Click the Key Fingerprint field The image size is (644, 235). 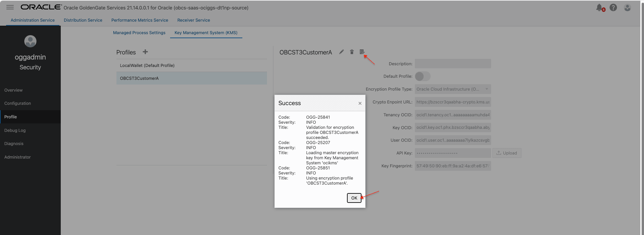[x=453, y=166]
